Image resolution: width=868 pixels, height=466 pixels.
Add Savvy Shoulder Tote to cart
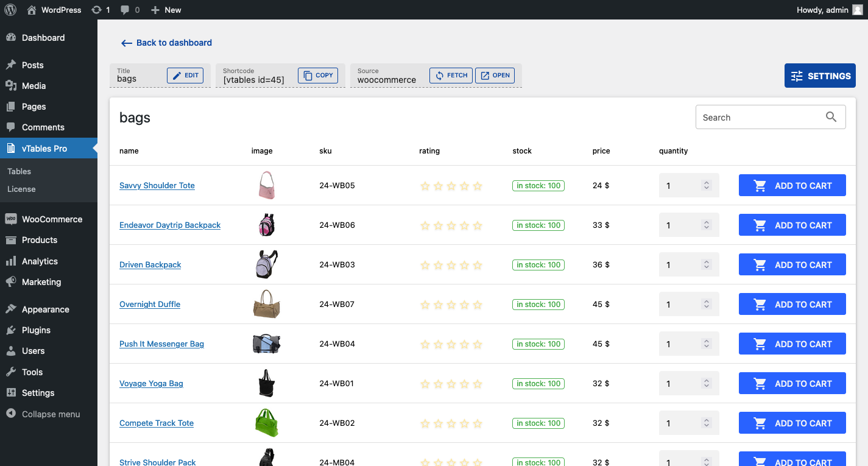pos(792,186)
